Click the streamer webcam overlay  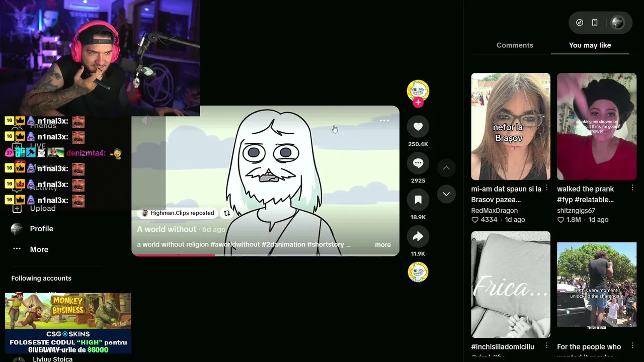(x=100, y=58)
